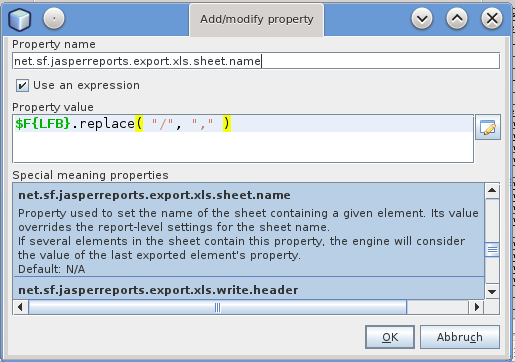Cancel with the Abbruch button
The image size is (515, 362).
coord(460,337)
